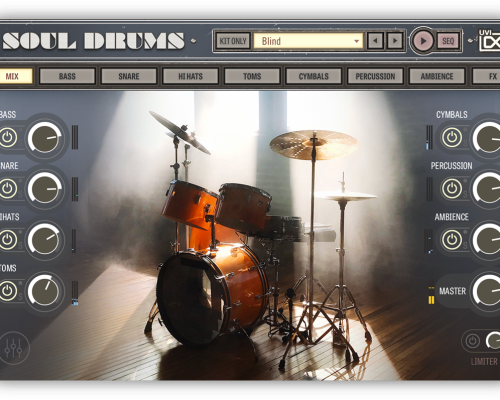
Task: Click the Master level meter
Action: click(x=431, y=295)
